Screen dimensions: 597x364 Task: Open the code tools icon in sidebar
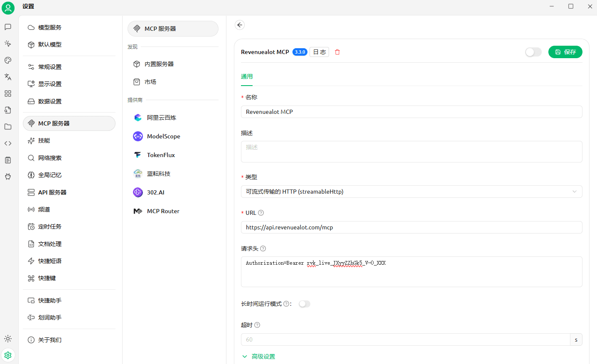click(x=8, y=143)
